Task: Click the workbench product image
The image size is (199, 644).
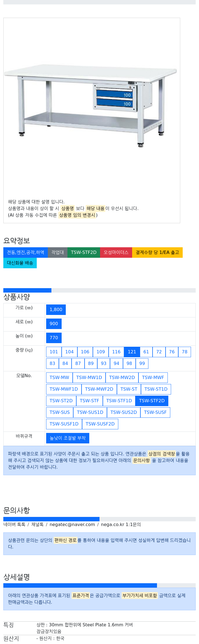Action: (90, 106)
